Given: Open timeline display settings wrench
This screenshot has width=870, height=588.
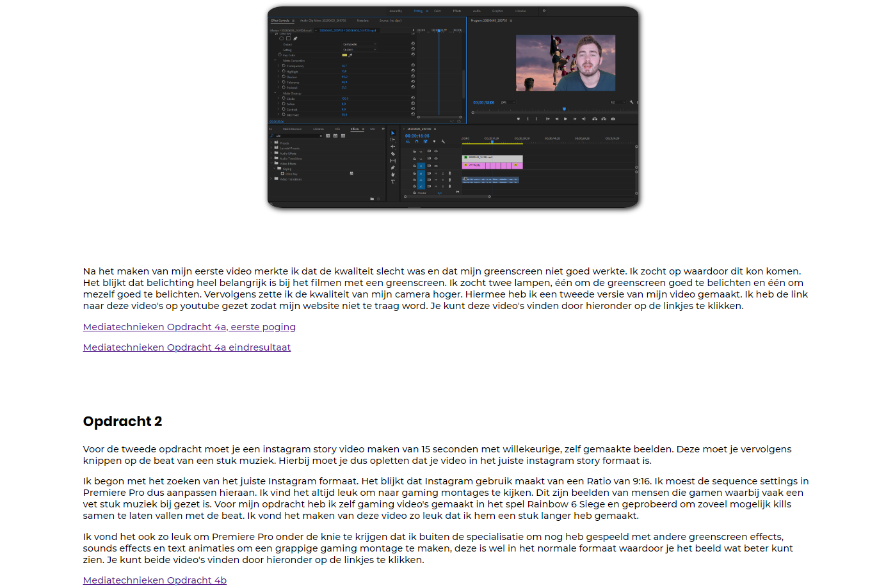Looking at the screenshot, I should point(443,141).
